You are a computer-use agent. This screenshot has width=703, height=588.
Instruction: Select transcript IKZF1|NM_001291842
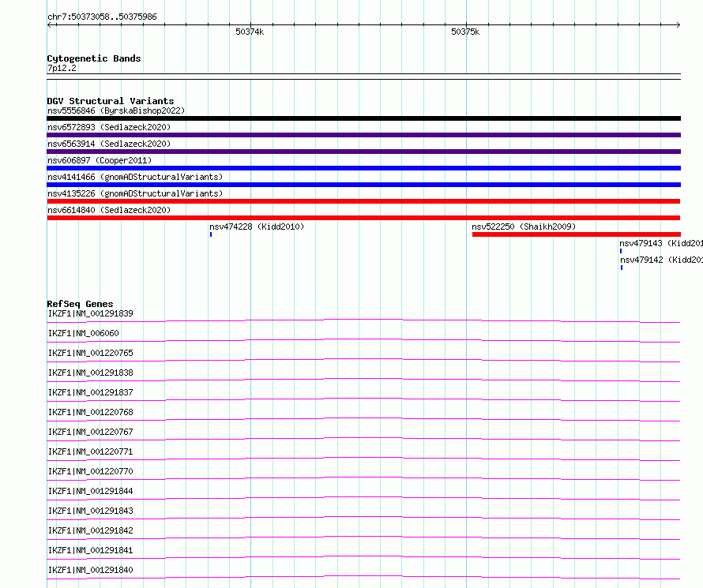(91, 530)
